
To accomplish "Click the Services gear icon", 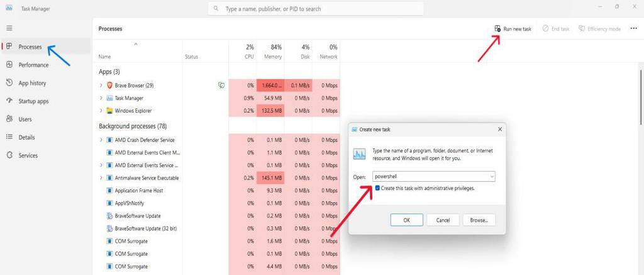I will coord(9,155).
